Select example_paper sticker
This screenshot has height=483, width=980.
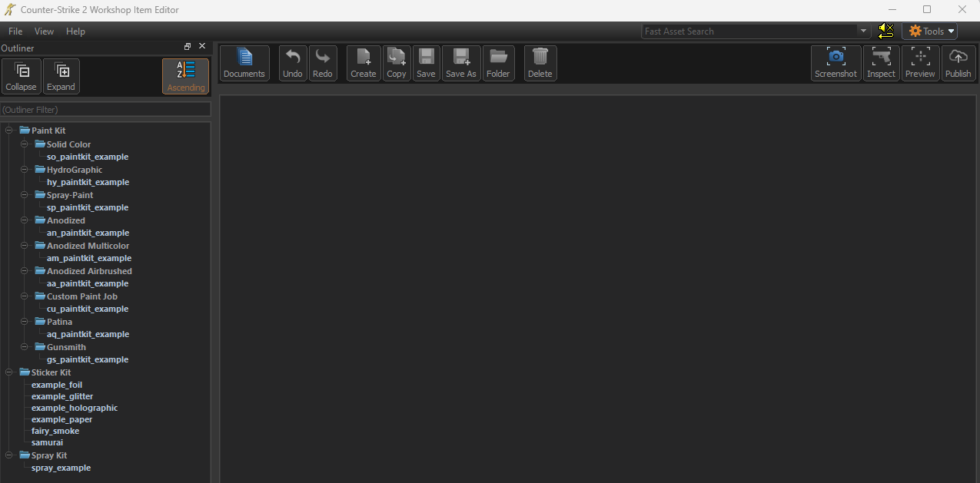pyautogui.click(x=61, y=419)
